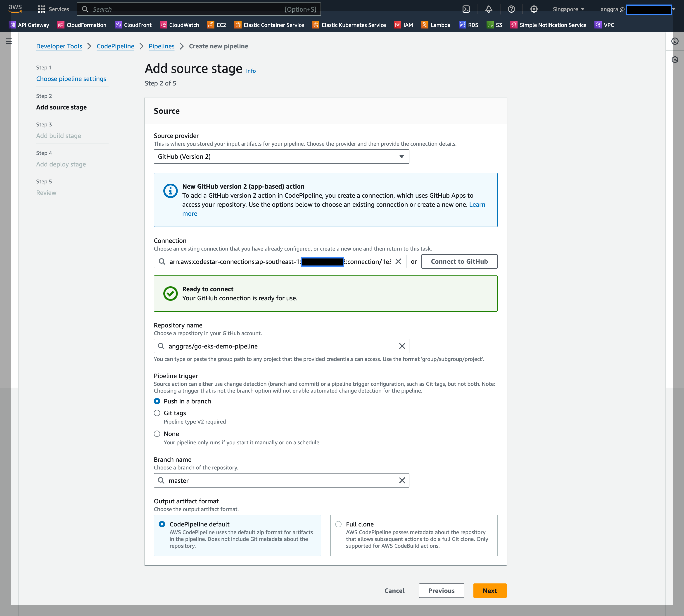This screenshot has height=616, width=684.
Task: Open the Singapore region selector
Action: click(568, 9)
